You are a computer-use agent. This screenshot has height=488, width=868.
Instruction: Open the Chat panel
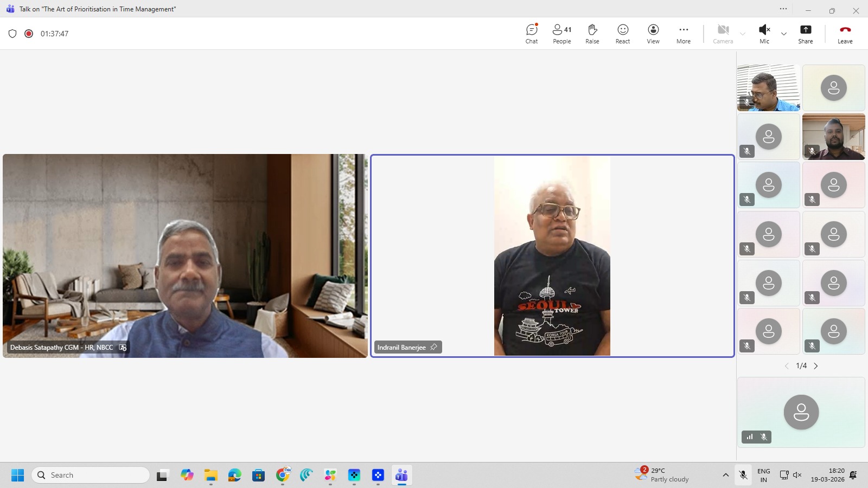click(532, 34)
